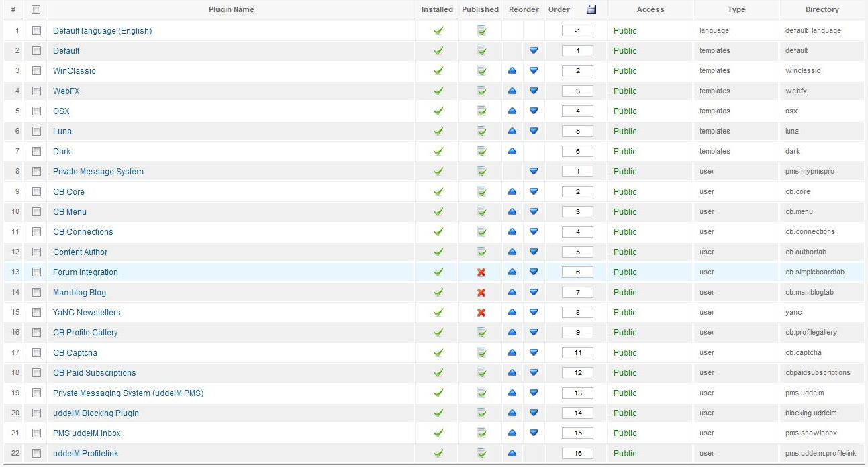Open the Default language (English) plugin
868x467 pixels.
coord(103,31)
